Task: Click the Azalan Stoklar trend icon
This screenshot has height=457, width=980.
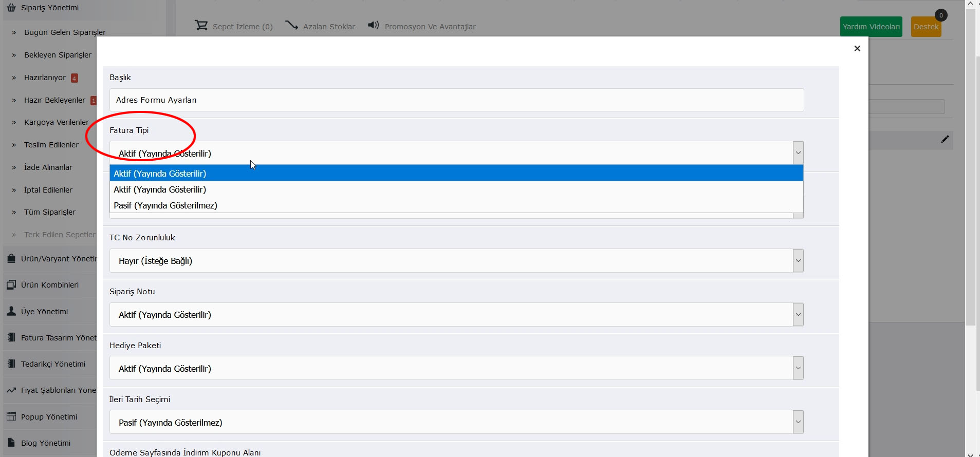Action: pos(291,25)
